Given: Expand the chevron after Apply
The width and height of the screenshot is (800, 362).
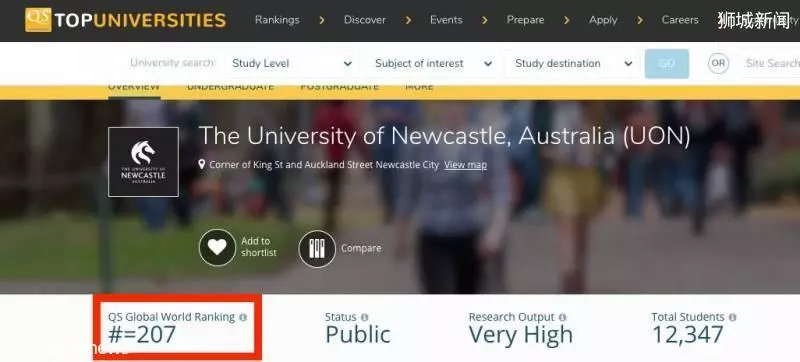Looking at the screenshot, I should 640,20.
